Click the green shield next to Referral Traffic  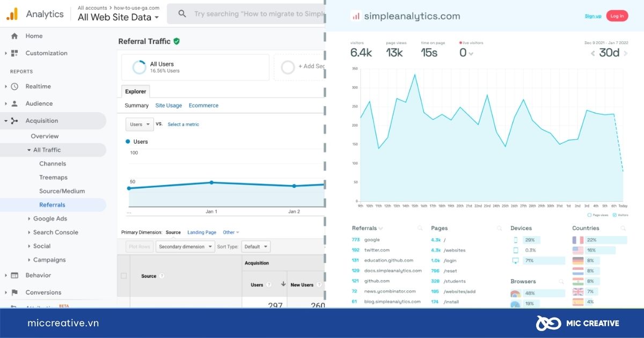click(177, 41)
